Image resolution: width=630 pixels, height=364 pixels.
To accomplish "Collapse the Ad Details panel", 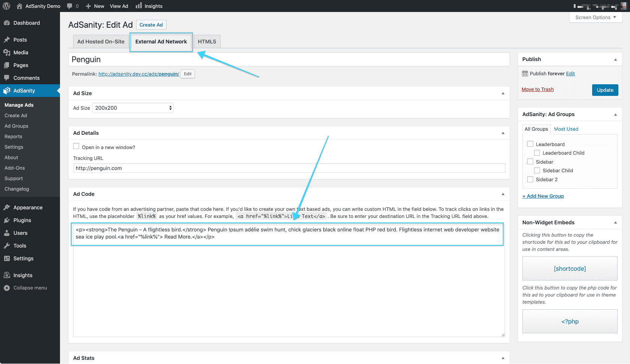I will tap(503, 133).
